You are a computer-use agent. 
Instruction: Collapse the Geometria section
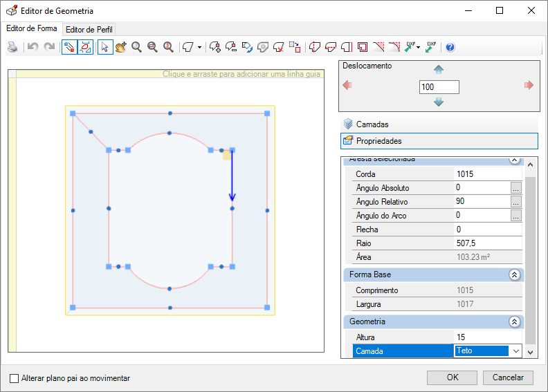(x=514, y=321)
